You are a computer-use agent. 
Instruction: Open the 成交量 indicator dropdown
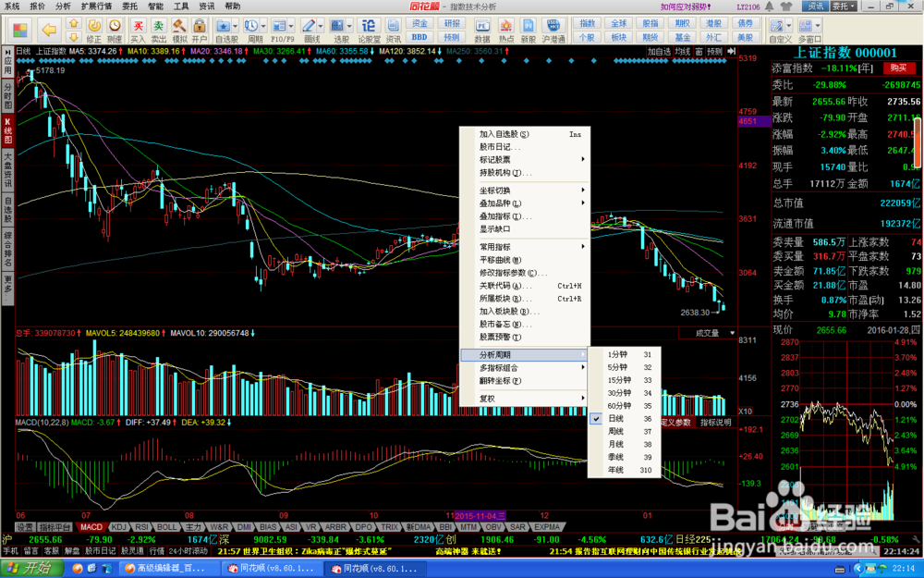coord(733,333)
